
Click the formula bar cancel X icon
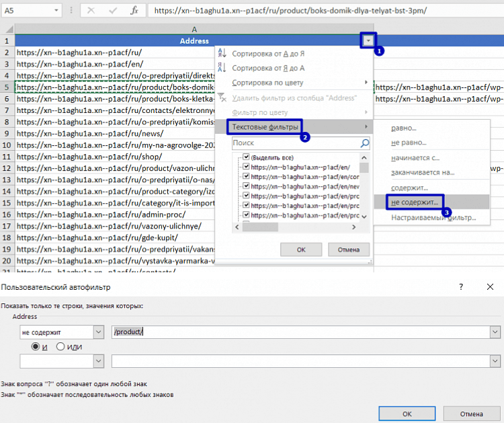click(x=91, y=11)
